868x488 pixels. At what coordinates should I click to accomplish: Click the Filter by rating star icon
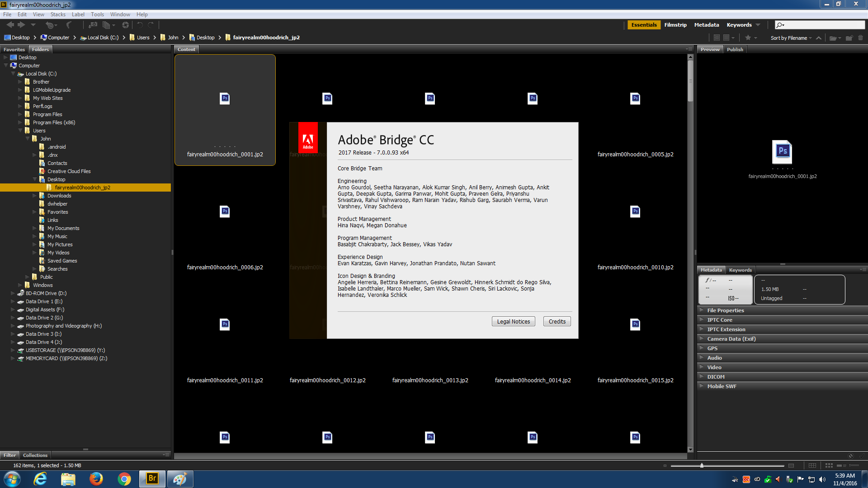tap(748, 38)
